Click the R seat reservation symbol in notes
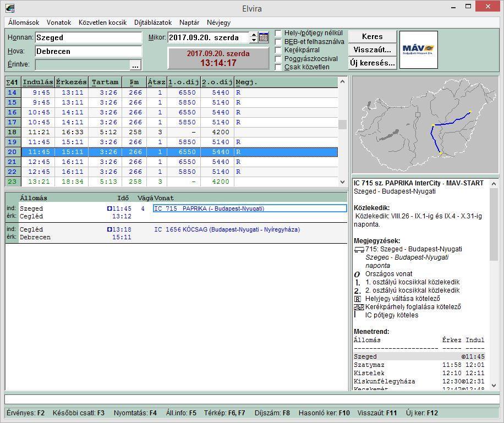The image size is (504, 423). pos(358,299)
